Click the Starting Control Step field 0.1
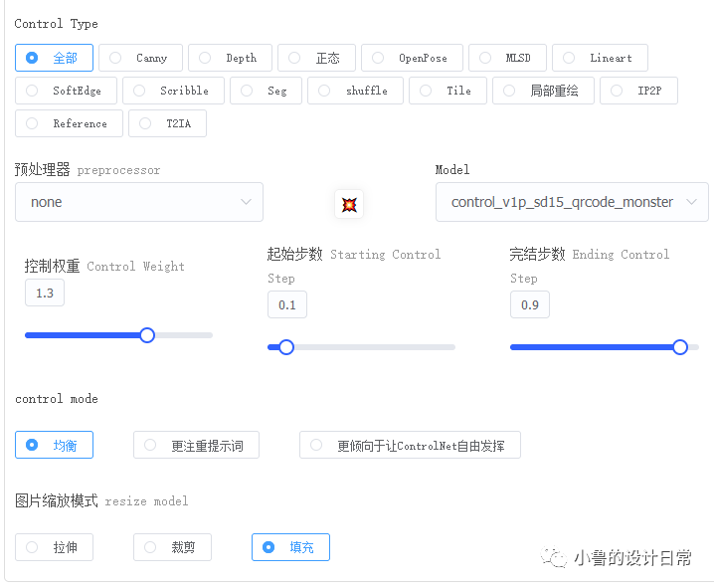714x588 pixels. [x=287, y=304]
